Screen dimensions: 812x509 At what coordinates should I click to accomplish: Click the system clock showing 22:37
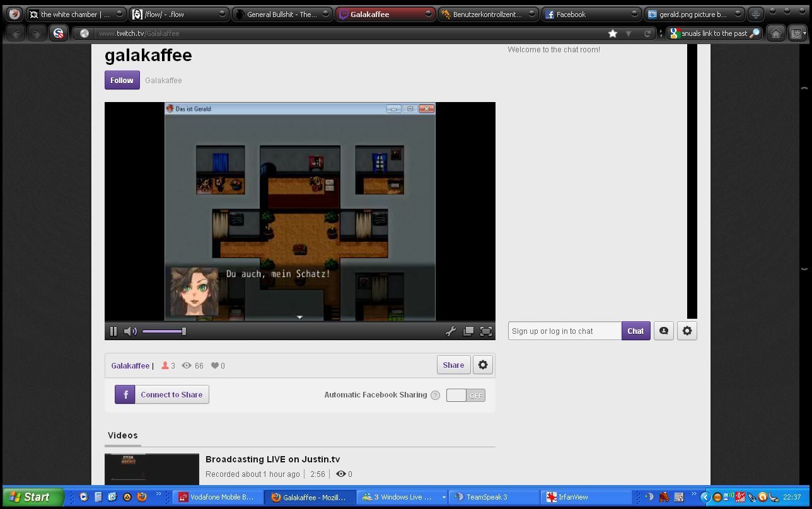792,497
